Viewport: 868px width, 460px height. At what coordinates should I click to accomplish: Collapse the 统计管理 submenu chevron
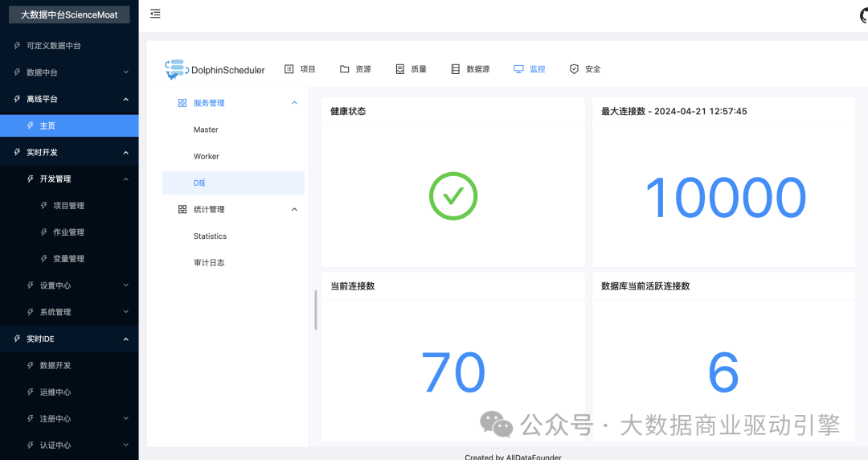tap(294, 210)
